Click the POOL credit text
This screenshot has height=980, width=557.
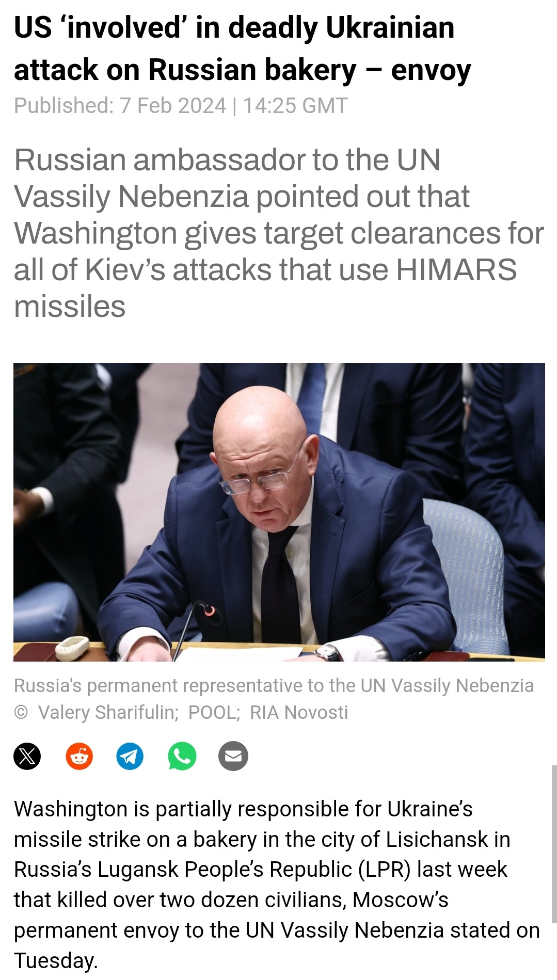click(214, 712)
